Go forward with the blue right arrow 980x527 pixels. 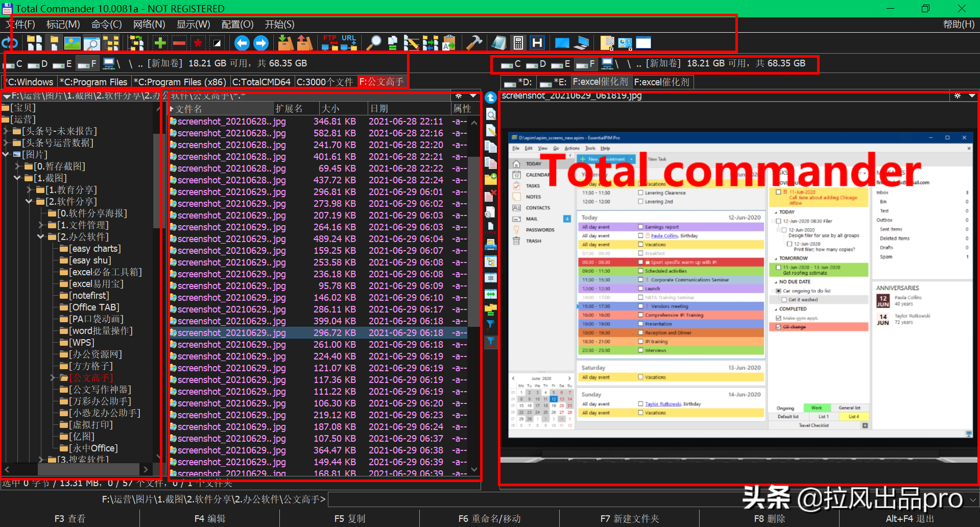click(x=261, y=43)
